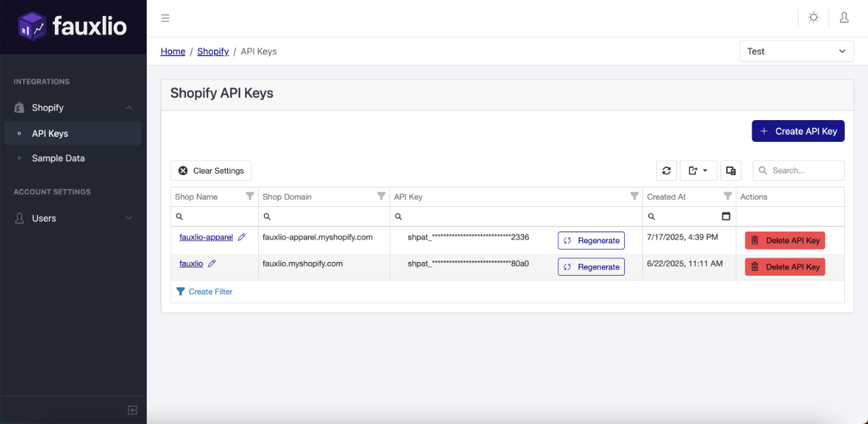This screenshot has height=424, width=868.
Task: Edit the fauxlio shop name pencil icon
Action: [x=212, y=264]
